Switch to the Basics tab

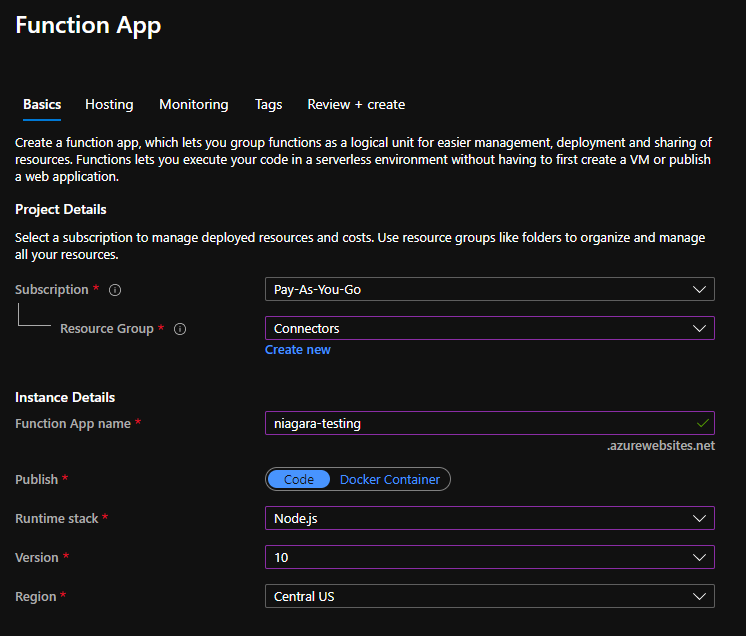tap(42, 105)
